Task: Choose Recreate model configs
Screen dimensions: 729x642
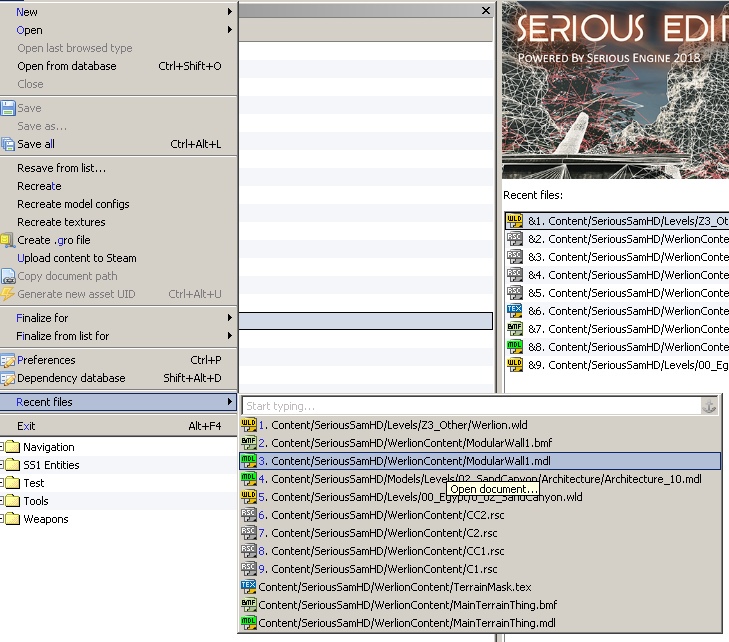Action: 119,204
